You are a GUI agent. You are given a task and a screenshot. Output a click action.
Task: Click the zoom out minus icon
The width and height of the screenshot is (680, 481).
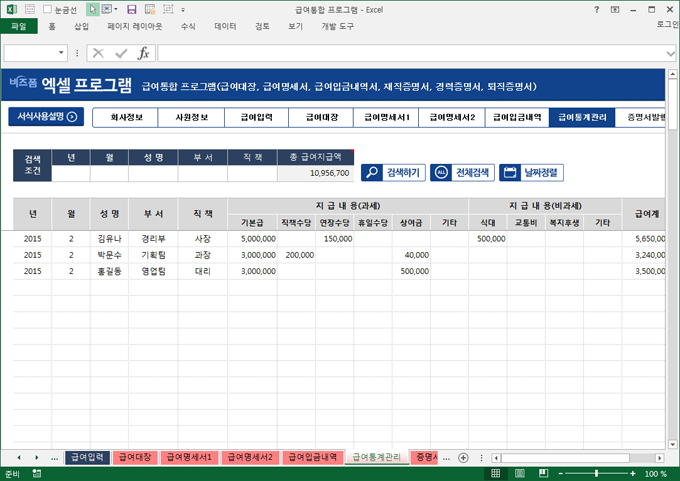click(x=561, y=474)
